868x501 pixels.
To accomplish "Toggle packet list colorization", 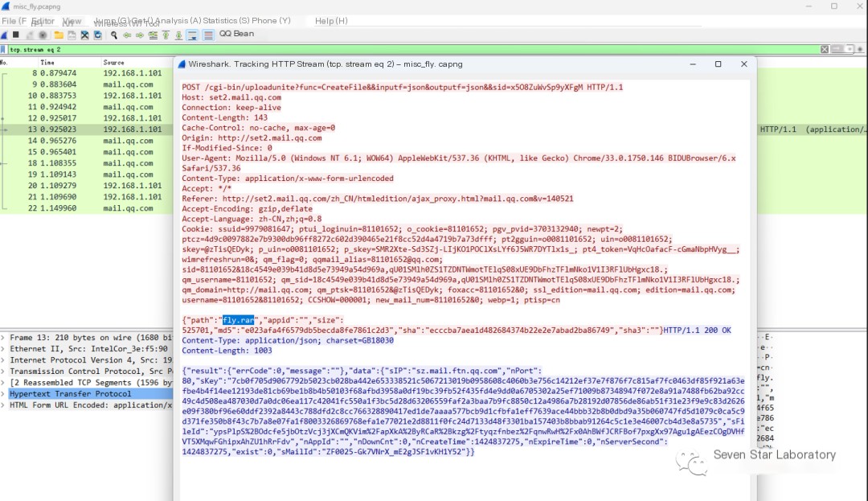I will 208,35.
